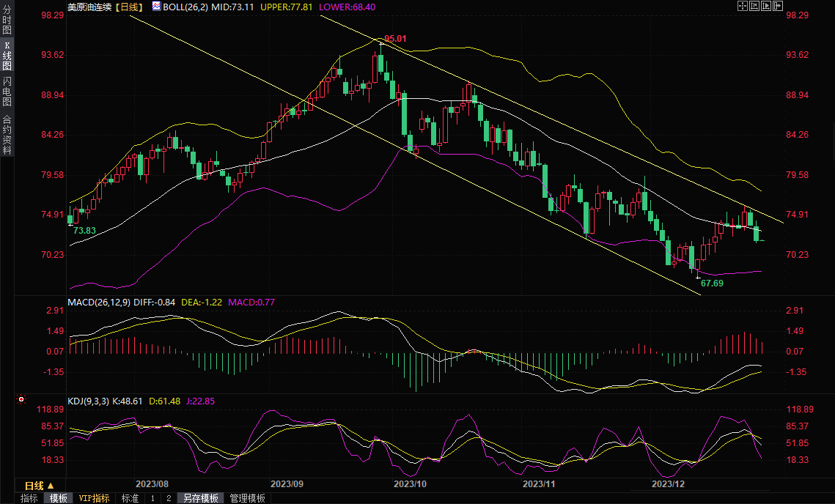835x504 pixels.
Task: Select the 指标 bottom tab
Action: coord(29,498)
